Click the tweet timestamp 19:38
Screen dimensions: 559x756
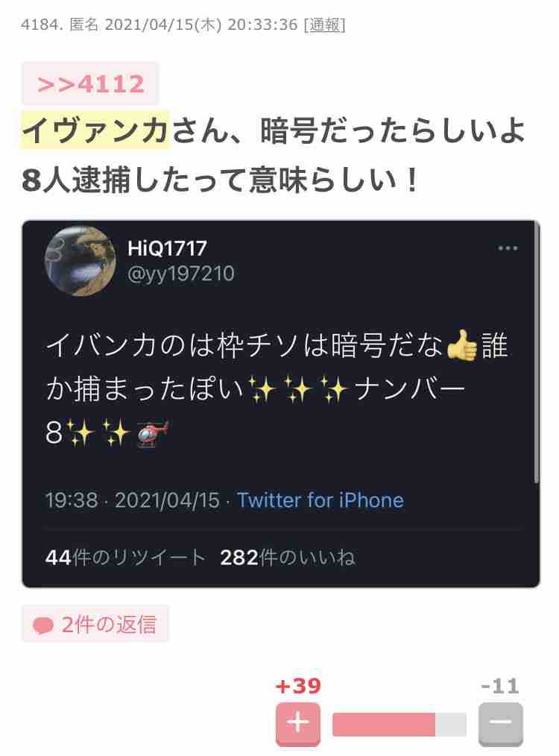pos(72,500)
